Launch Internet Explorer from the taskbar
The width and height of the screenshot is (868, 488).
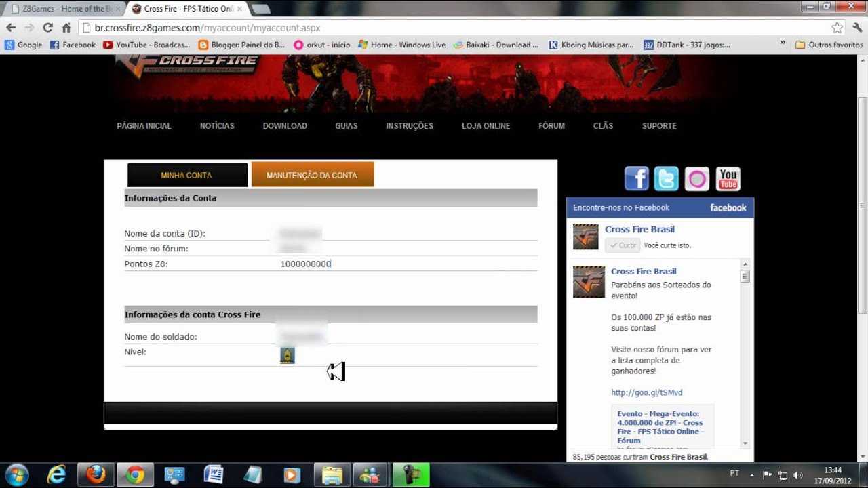click(x=56, y=474)
